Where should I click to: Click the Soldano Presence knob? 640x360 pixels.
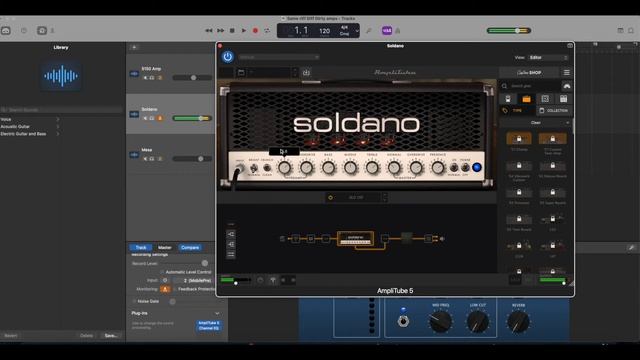pyautogui.click(x=438, y=167)
